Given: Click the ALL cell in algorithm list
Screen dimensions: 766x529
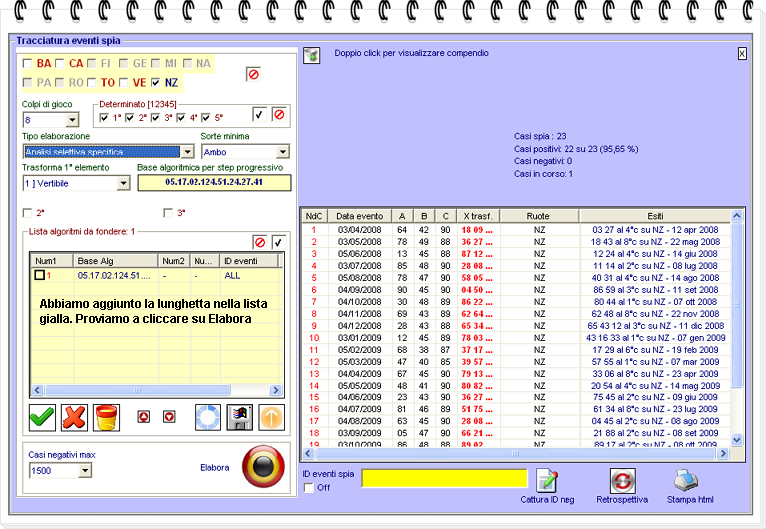Looking at the screenshot, I should (x=232, y=275).
